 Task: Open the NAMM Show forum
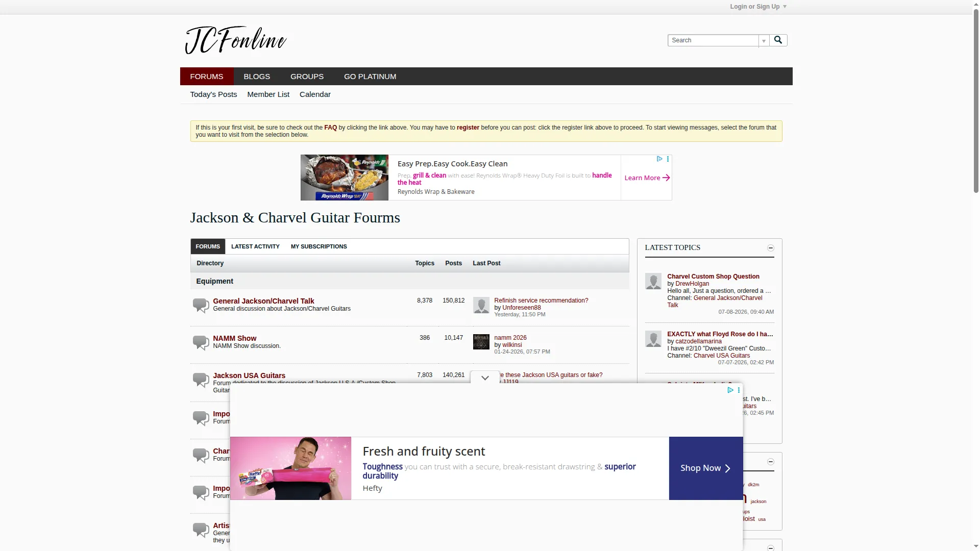[x=234, y=338]
